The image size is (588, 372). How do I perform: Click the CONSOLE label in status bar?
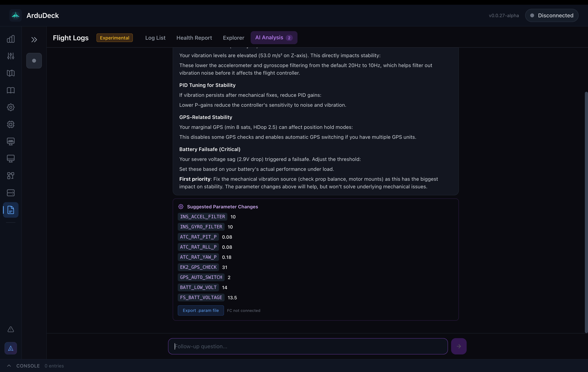pos(28,366)
